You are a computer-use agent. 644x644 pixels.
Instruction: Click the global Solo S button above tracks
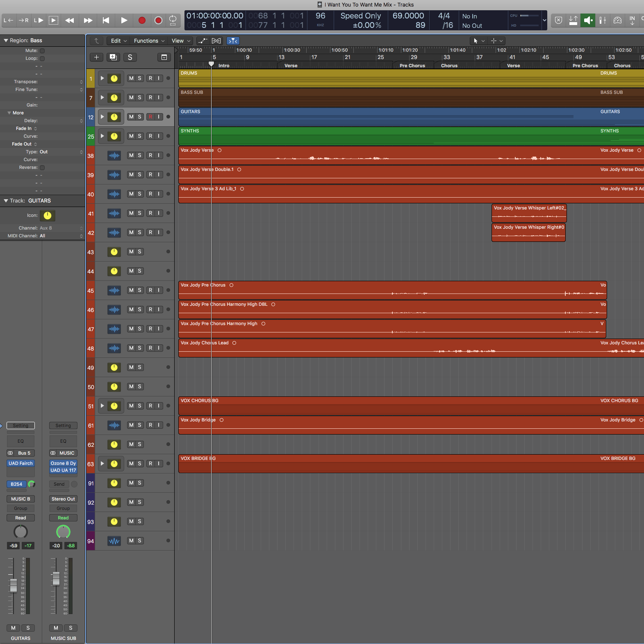click(x=130, y=57)
